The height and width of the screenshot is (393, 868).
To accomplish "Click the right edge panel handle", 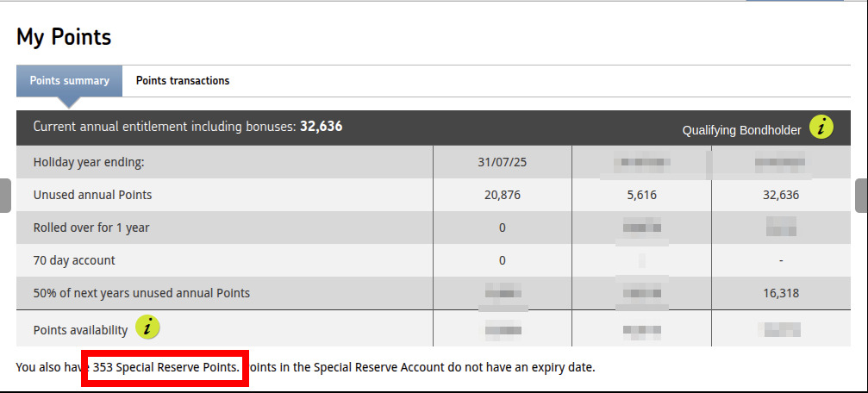I will 861,196.
